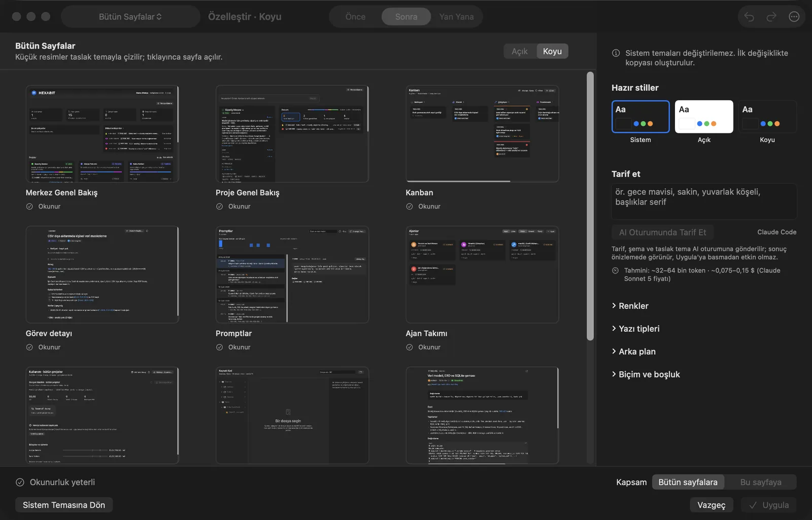
Task: Click the Vazgeç button
Action: pyautogui.click(x=712, y=505)
